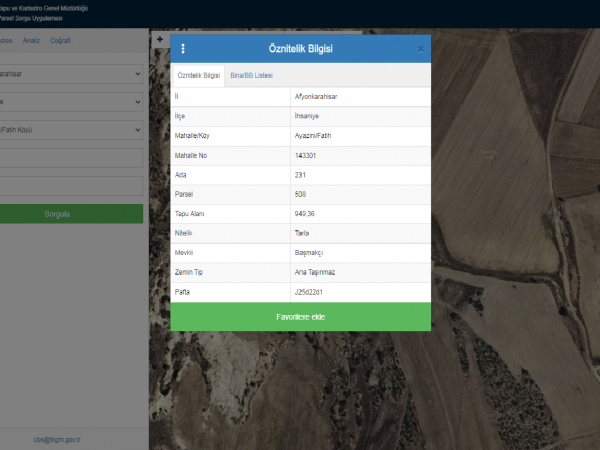This screenshot has height=450, width=600.
Task: Select the İnsaniye value cell
Action: pos(360,116)
